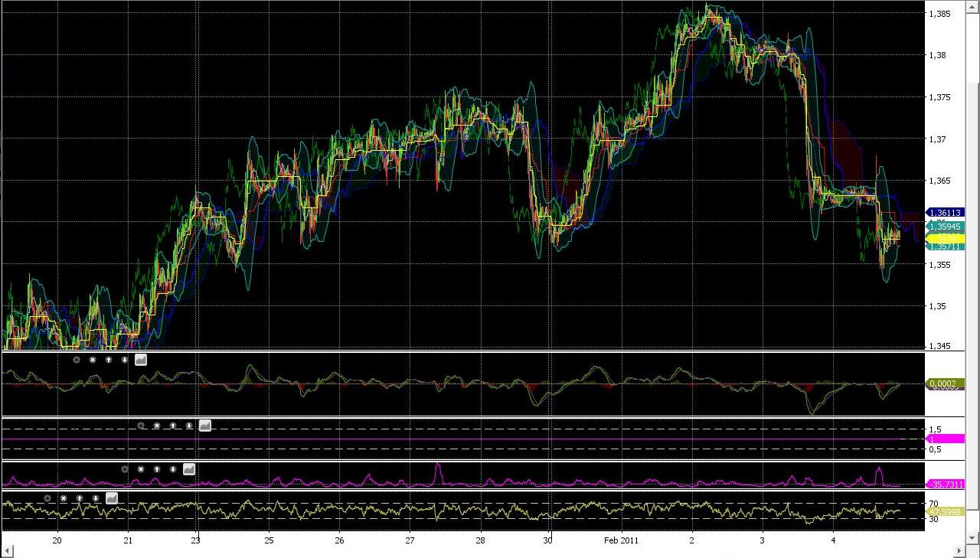This screenshot has width=980, height=558.
Task: Remove the magenta indicator using its X icon
Action: point(141,469)
